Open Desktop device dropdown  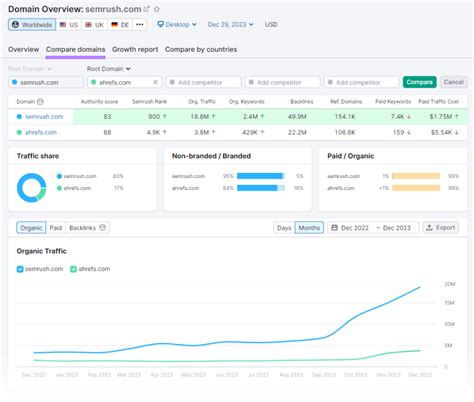click(x=177, y=24)
